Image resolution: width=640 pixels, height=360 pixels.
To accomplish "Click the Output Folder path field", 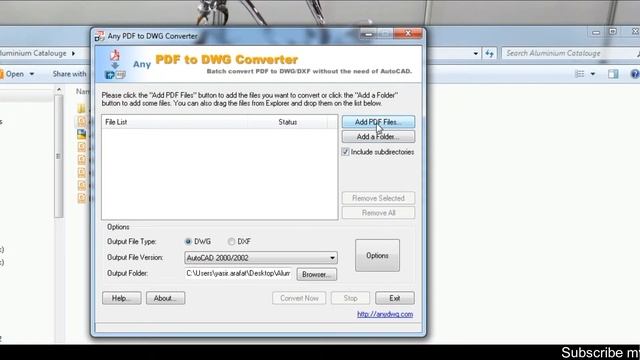I will [x=238, y=273].
